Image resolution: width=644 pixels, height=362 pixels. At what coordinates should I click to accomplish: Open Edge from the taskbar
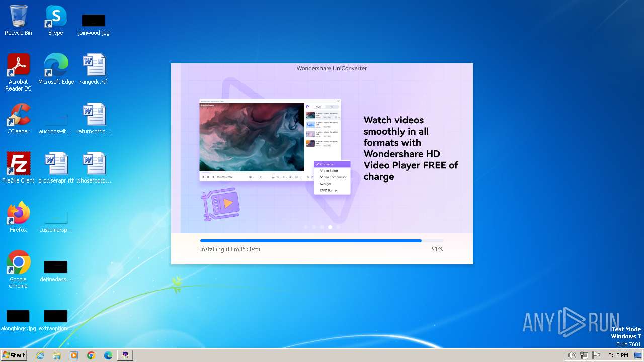coord(108,355)
